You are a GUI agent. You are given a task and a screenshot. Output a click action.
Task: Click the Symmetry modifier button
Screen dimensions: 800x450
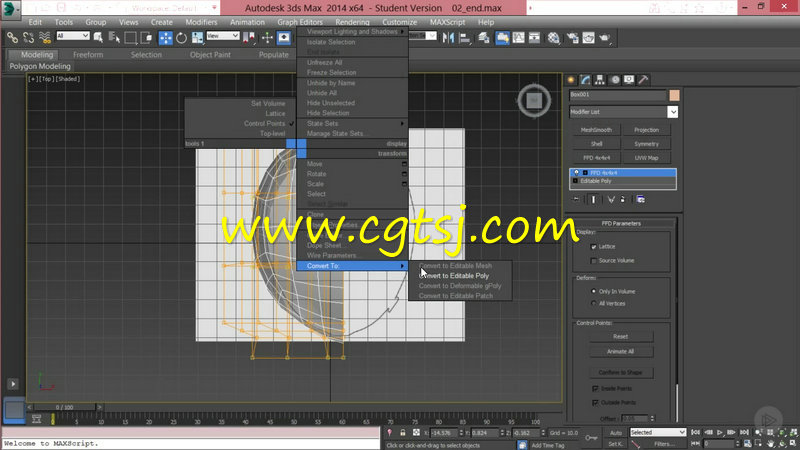pyautogui.click(x=646, y=144)
